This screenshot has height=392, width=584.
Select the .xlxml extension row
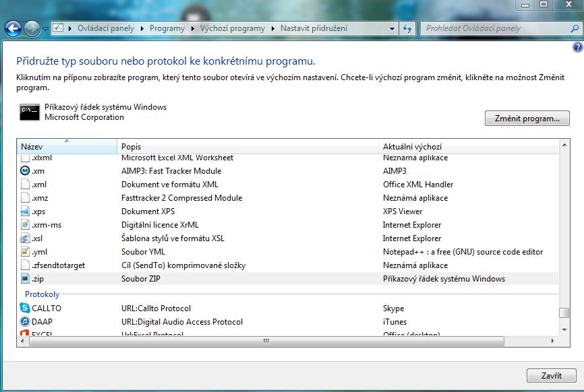click(x=287, y=158)
